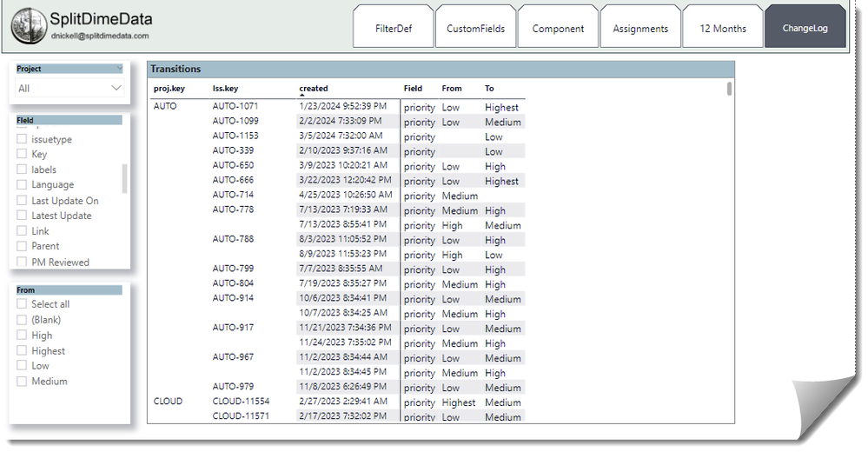Sort by the From column header
This screenshot has height=452, width=868.
(x=452, y=88)
